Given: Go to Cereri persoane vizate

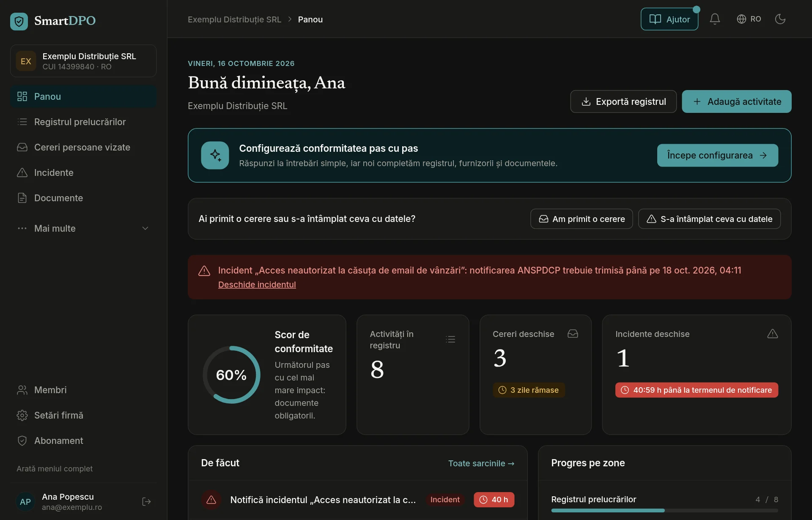Looking at the screenshot, I should [83, 147].
